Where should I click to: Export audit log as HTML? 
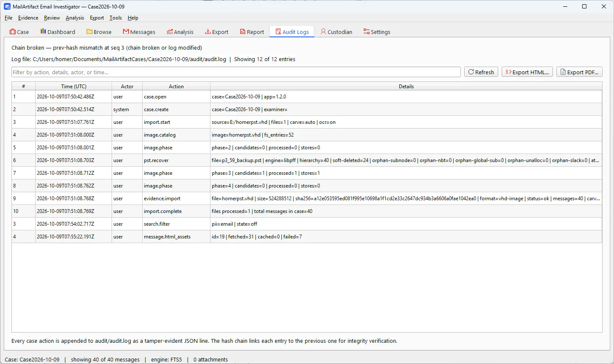pyautogui.click(x=527, y=72)
